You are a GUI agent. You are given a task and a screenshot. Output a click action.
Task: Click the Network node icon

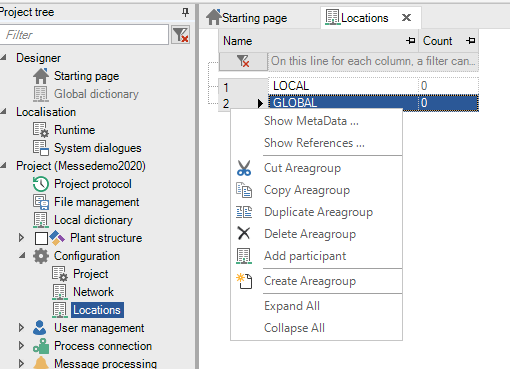pos(60,292)
